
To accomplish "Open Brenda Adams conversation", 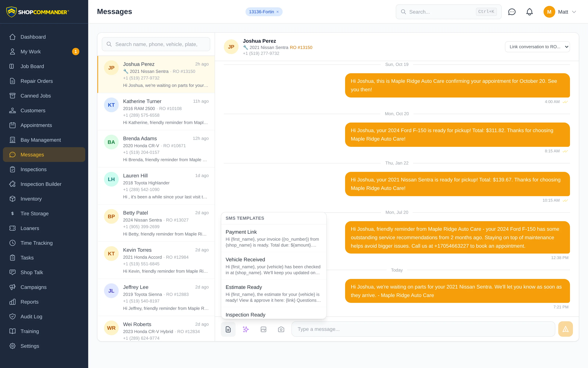I will (156, 149).
